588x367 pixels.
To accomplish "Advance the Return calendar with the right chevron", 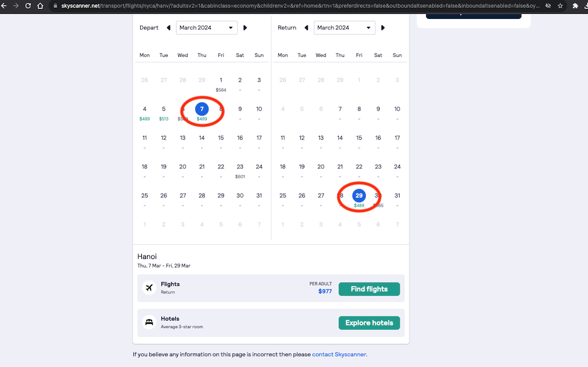I will pyautogui.click(x=383, y=27).
